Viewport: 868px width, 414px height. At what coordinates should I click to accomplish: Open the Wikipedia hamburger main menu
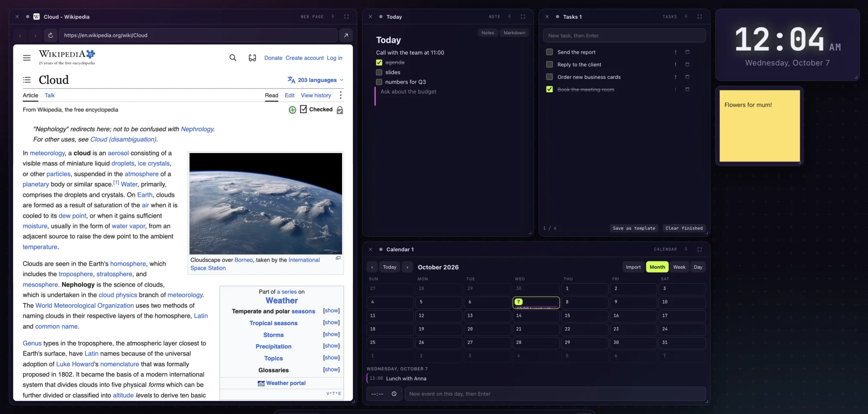27,58
